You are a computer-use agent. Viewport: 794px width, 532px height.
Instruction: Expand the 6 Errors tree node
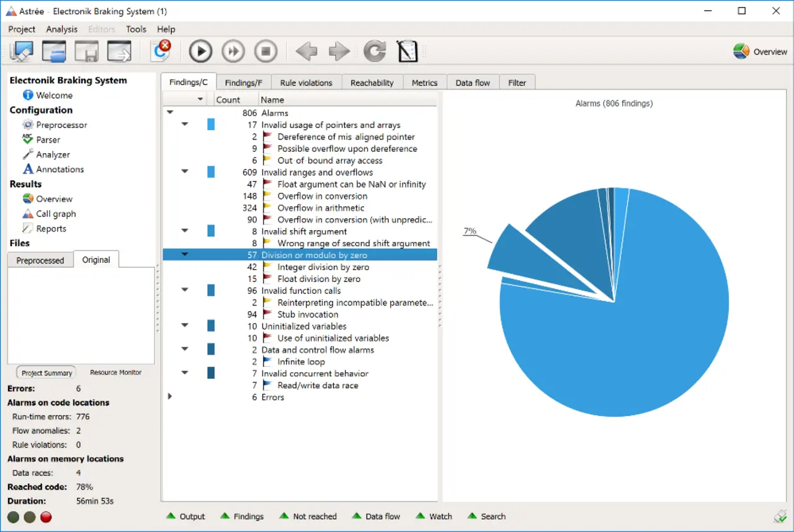[169, 396]
